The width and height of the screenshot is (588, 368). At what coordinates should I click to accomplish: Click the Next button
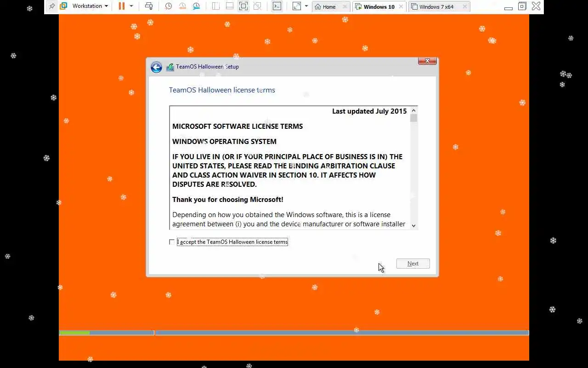pyautogui.click(x=413, y=264)
